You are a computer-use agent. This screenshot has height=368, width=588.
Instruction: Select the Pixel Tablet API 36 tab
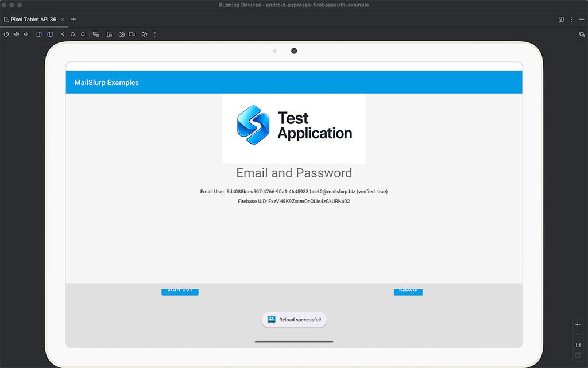[33, 19]
